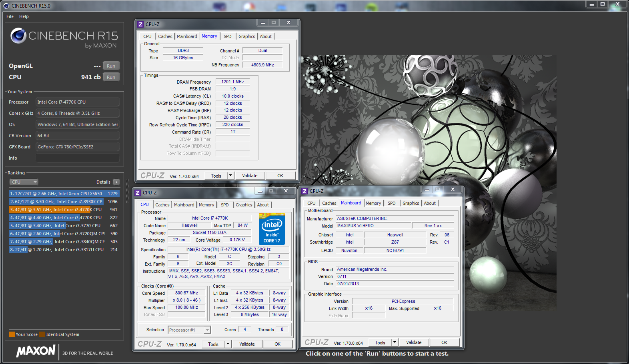The width and height of the screenshot is (629, 364).
Task: Click OK in Memory CPU-Z window
Action: (x=280, y=176)
